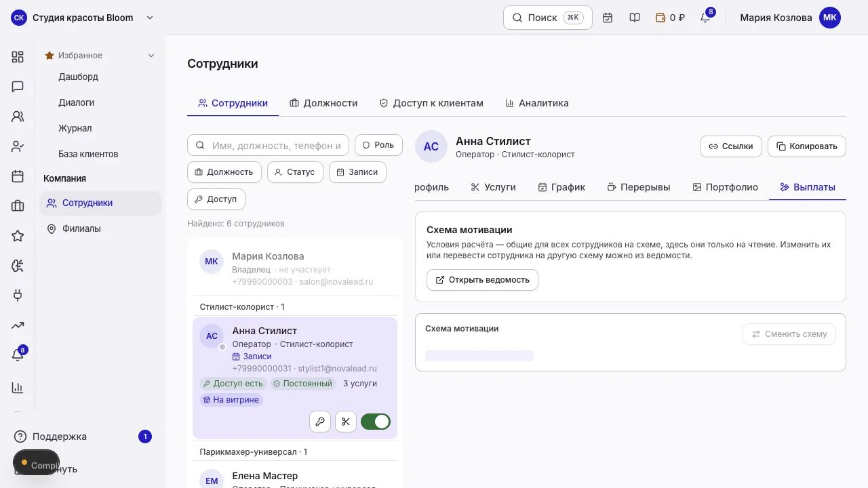Open top bar notifications bell

(705, 18)
